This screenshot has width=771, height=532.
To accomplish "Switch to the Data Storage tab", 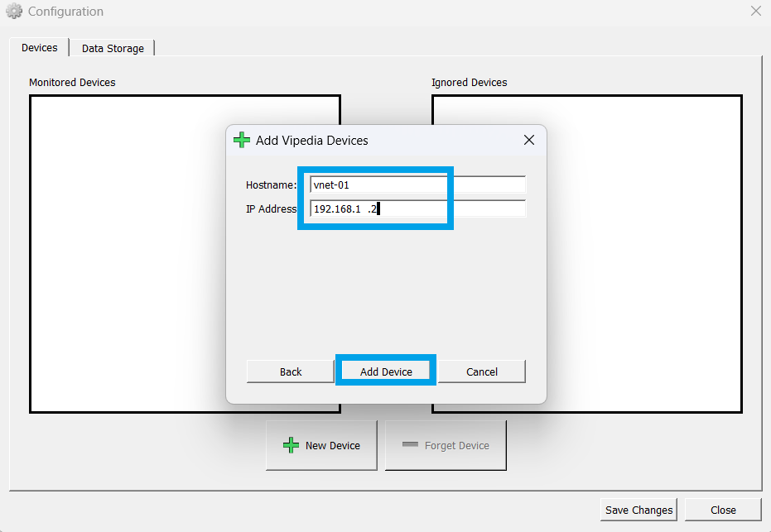I will (x=113, y=48).
